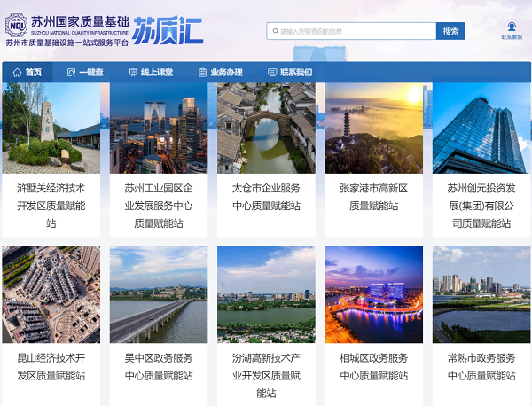Screen dimensions: 532x406
Task: Open 相城区政务服务中心 night skyline image
Action: coord(374,294)
